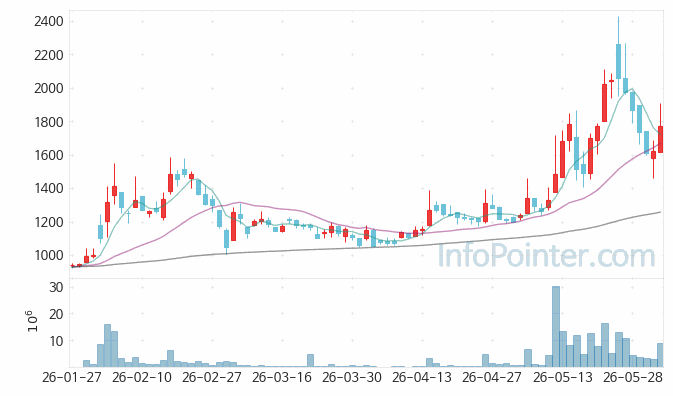This screenshot has height=396, width=673.
Task: Select the 26-02-10 date label
Action: click(142, 378)
